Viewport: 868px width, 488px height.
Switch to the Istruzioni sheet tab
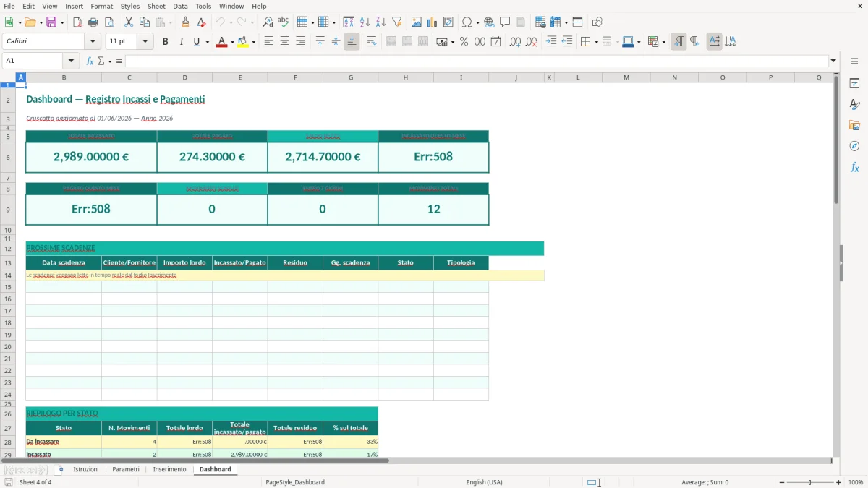click(86, 469)
